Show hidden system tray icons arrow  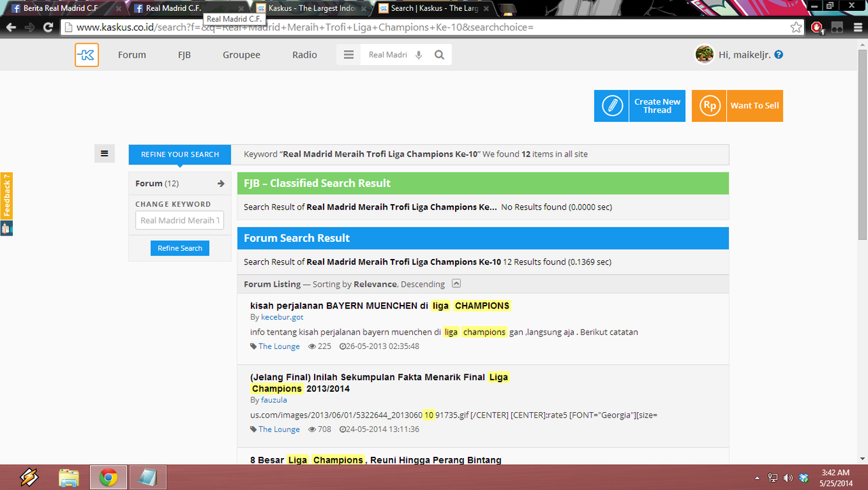click(757, 478)
